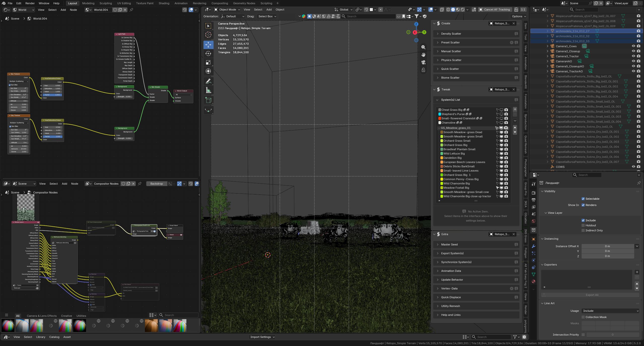Screen dimensions: 644x346
Task: Click the Backdrop button in compositor
Action: (156, 184)
